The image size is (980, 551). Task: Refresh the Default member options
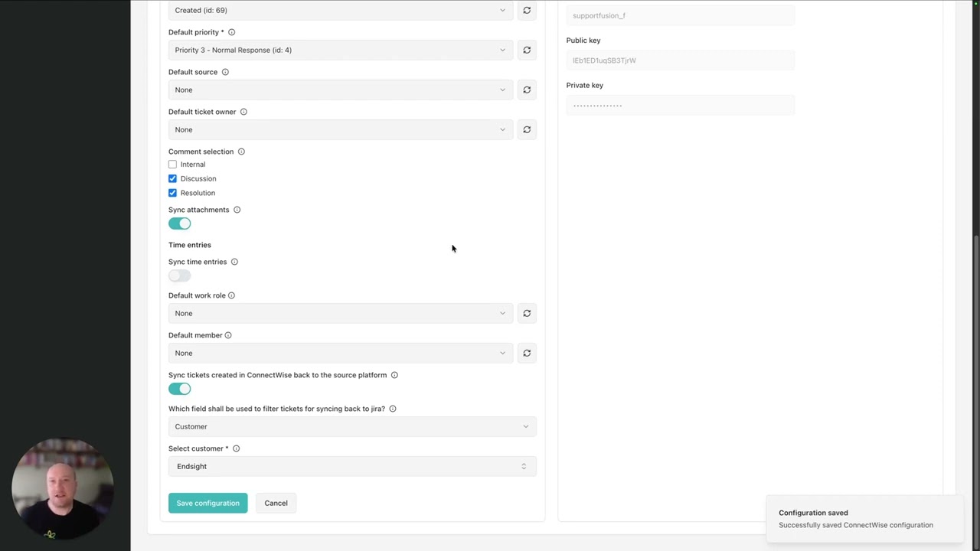click(527, 353)
